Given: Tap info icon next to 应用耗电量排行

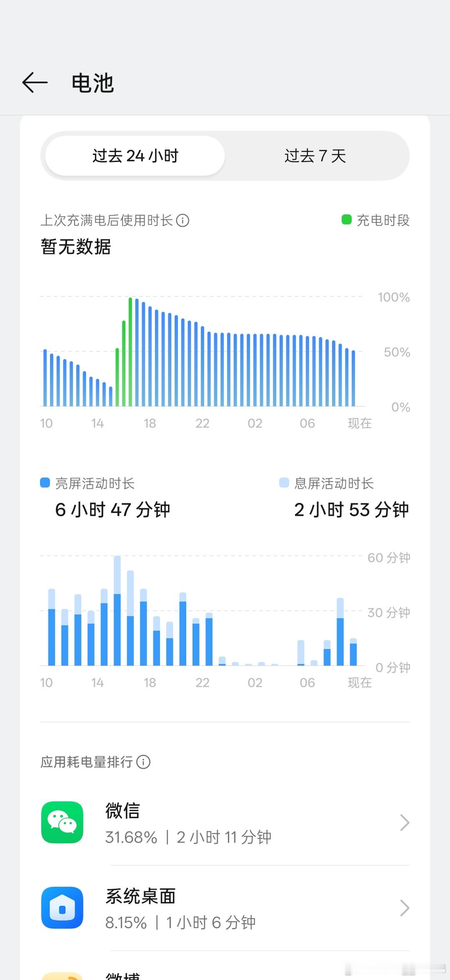Looking at the screenshot, I should tap(143, 762).
